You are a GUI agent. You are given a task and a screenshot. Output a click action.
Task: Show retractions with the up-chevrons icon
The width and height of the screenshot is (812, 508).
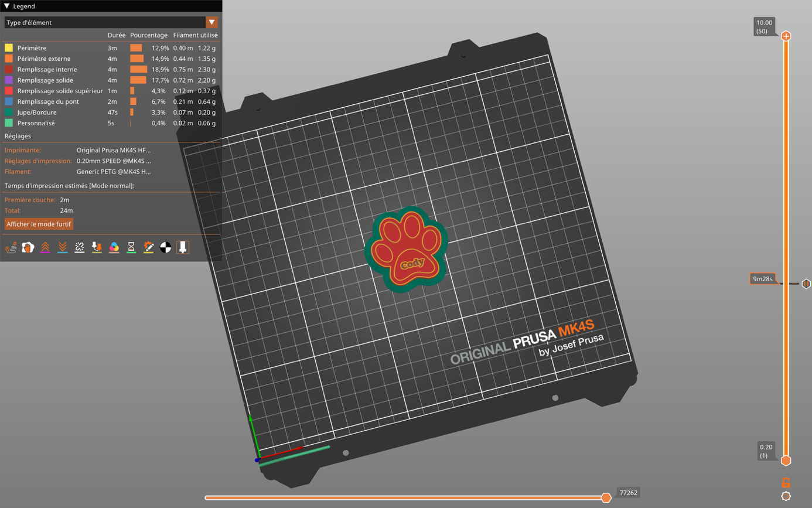point(45,247)
